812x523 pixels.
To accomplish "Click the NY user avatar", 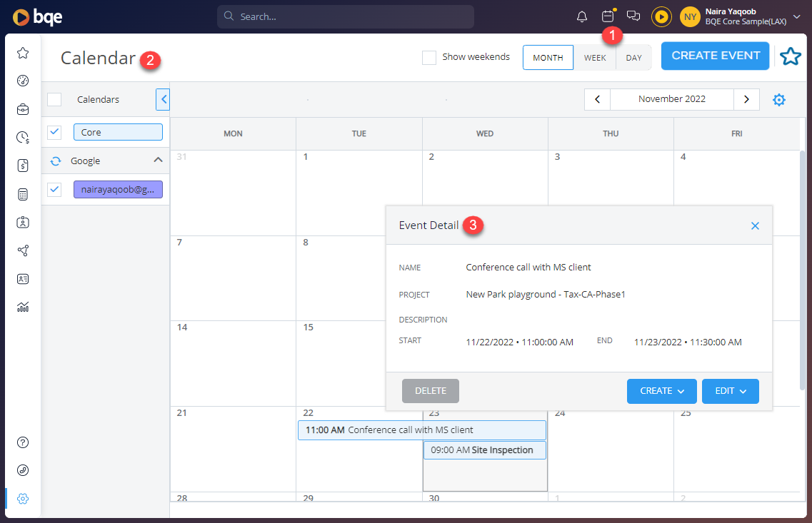I will [690, 16].
